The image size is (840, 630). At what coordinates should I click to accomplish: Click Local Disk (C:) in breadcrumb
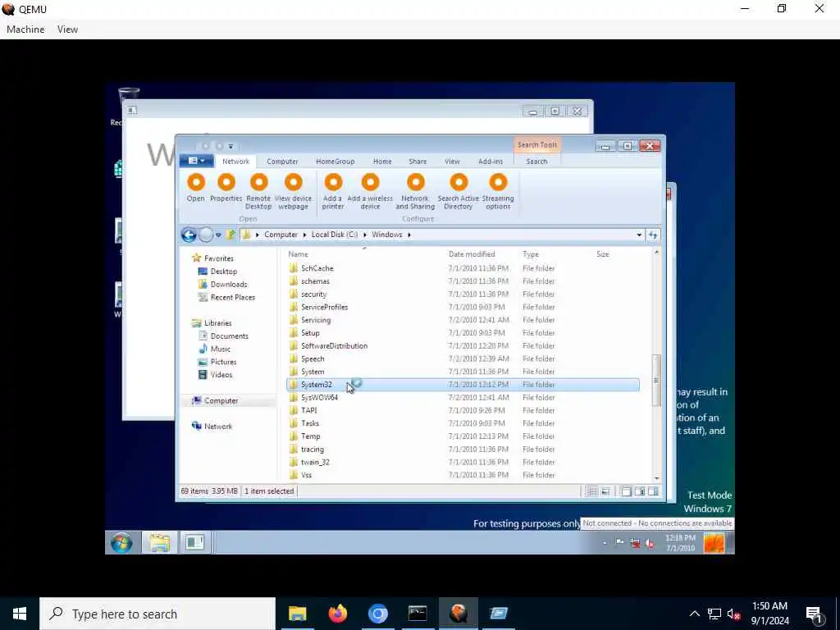pos(335,235)
